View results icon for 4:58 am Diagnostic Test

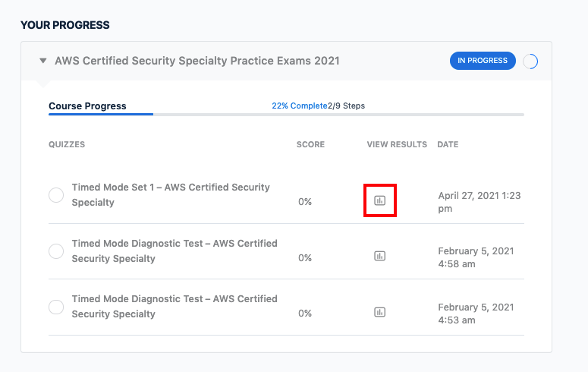click(380, 256)
